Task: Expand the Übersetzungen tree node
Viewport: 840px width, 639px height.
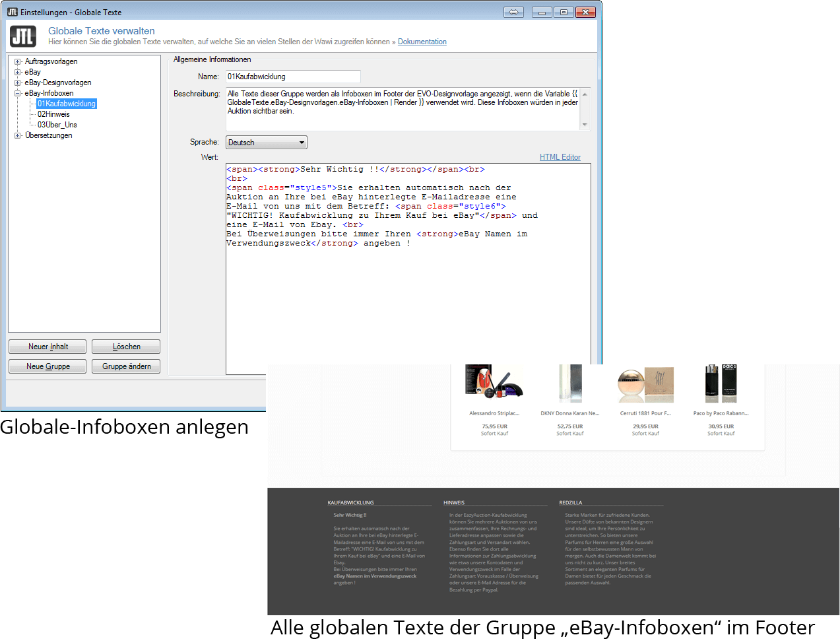Action: 18,135
